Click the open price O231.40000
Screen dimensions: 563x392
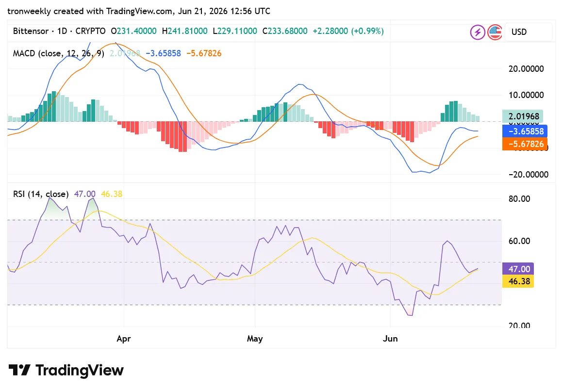click(133, 31)
